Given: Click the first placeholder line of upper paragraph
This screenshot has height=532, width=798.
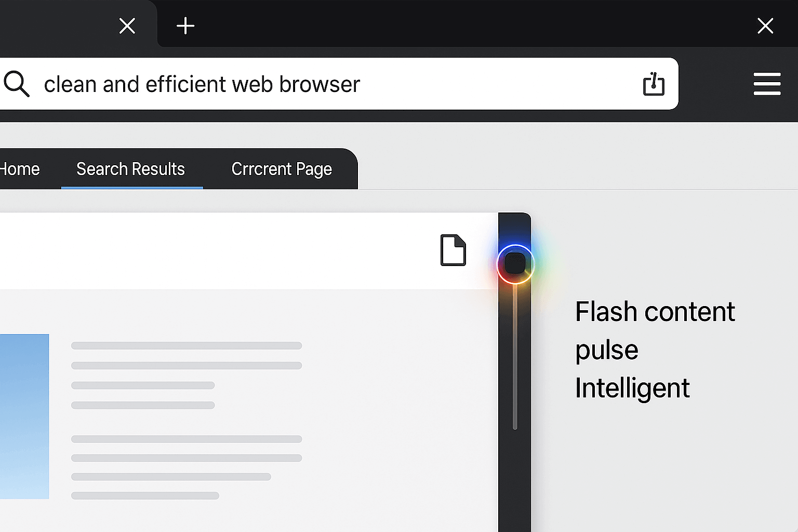Looking at the screenshot, I should (x=186, y=345).
